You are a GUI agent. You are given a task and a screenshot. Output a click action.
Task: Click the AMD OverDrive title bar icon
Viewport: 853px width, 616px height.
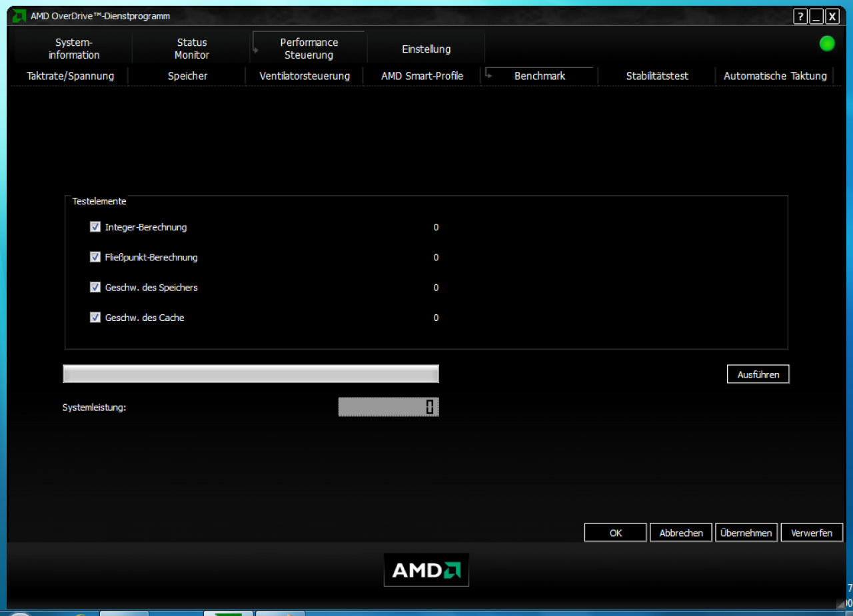coord(20,16)
